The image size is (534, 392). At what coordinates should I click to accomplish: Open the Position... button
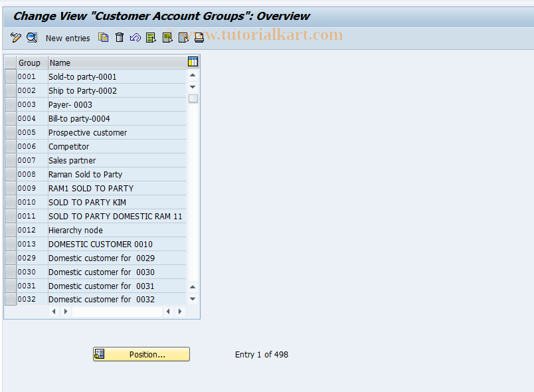(141, 354)
